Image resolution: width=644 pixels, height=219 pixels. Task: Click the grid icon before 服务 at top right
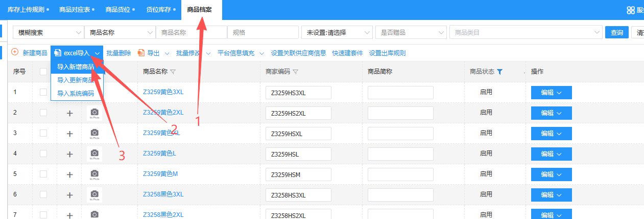(631, 10)
